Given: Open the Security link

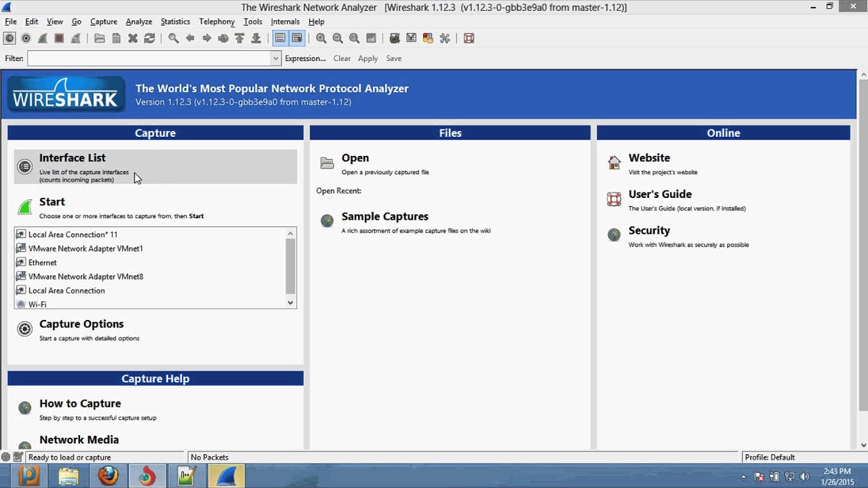Looking at the screenshot, I should [649, 231].
